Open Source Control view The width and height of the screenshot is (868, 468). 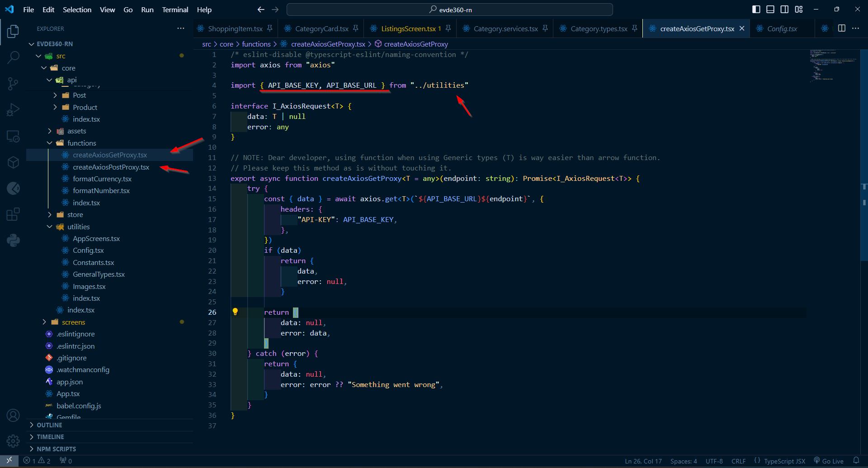pos(13,84)
